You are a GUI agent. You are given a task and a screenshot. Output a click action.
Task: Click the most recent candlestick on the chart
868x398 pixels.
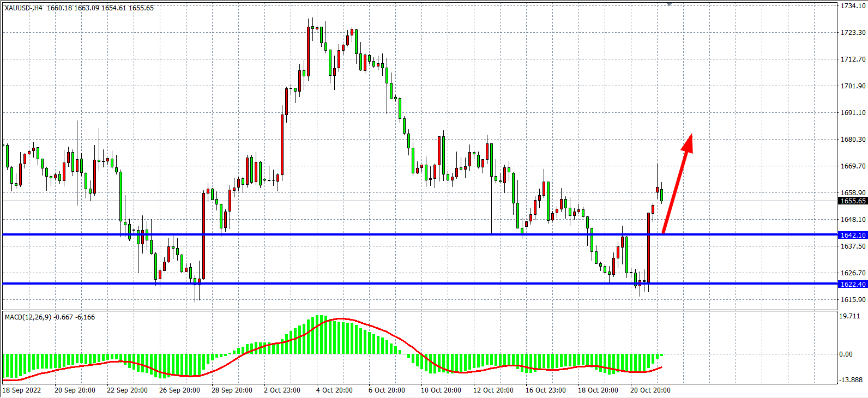point(661,195)
